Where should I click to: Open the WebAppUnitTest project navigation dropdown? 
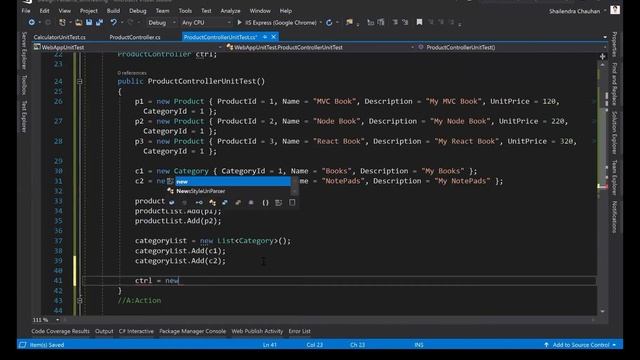[x=128, y=47]
